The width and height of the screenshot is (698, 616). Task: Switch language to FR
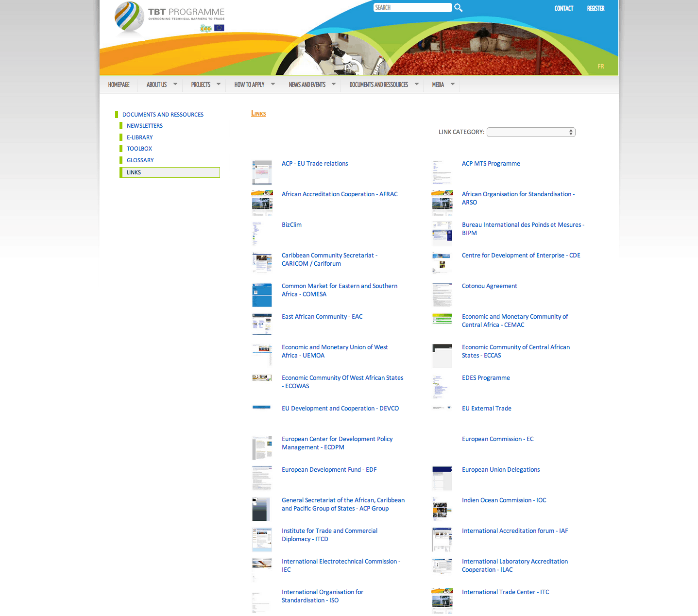coord(601,67)
